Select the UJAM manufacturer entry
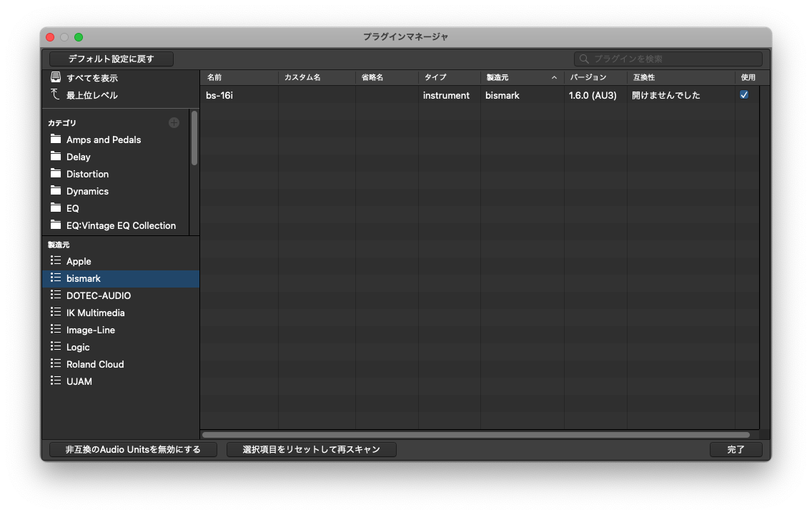Viewport: 812px width, 515px height. (79, 381)
